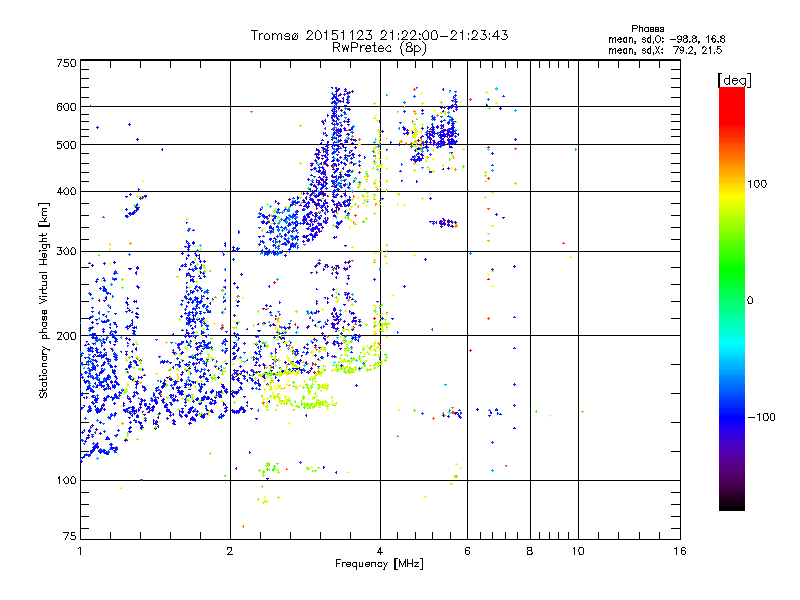The image size is (800, 600).
Task: Click the 'RwPretec (8p)' subtitle
Action: tap(379, 48)
